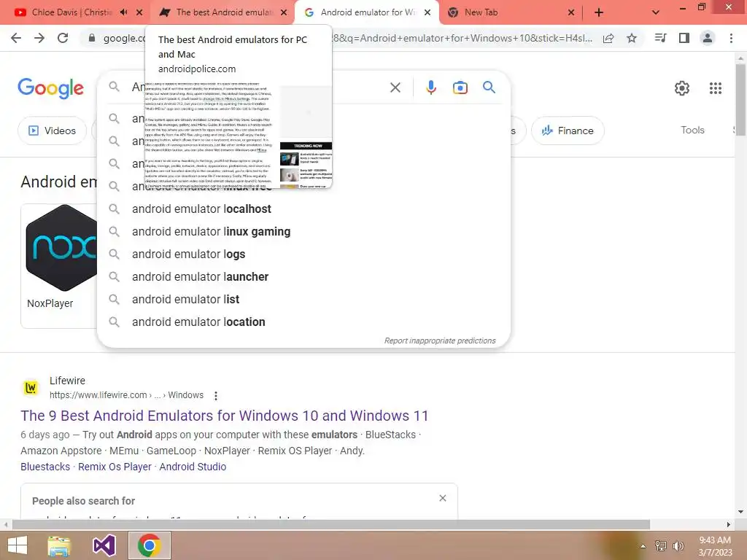The image size is (747, 560).
Task: Open the Chrome three-dot menu
Action: (731, 38)
